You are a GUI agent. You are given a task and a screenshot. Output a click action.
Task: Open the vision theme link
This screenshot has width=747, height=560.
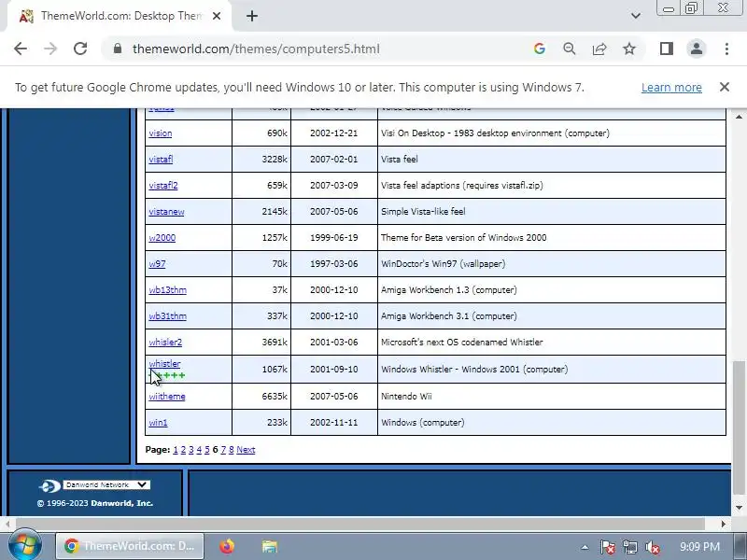click(160, 133)
